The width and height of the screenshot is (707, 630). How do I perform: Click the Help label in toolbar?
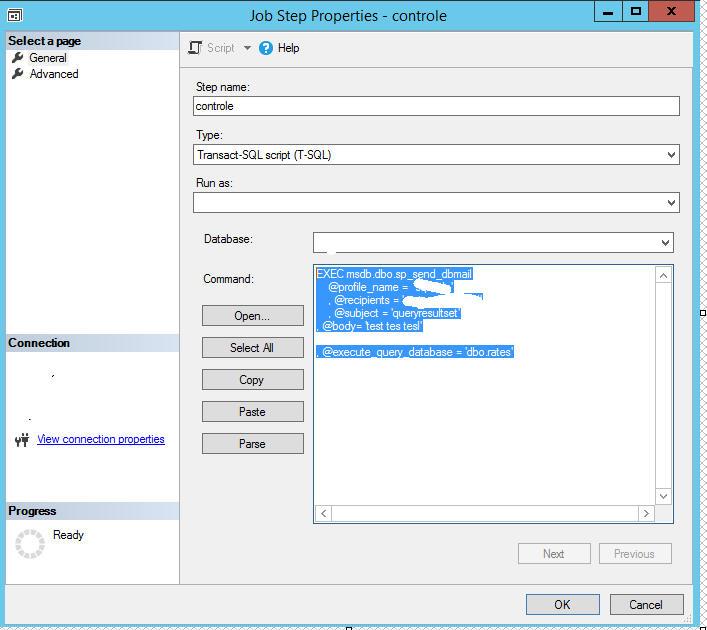pyautogui.click(x=288, y=48)
